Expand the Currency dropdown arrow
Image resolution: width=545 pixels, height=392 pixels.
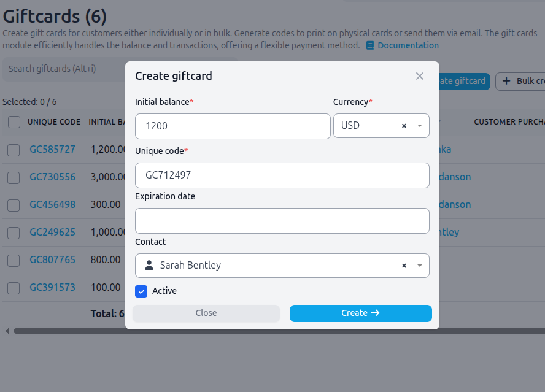(x=420, y=126)
